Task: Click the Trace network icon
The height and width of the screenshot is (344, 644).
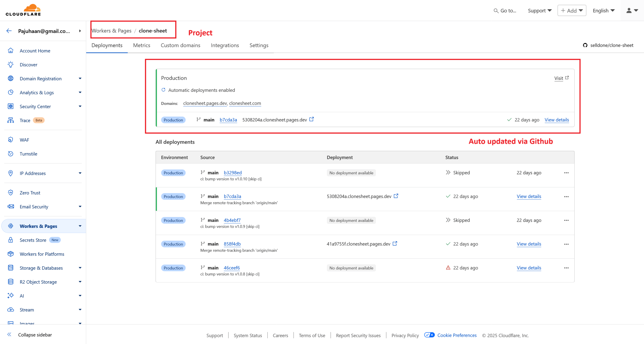Action: [x=11, y=120]
